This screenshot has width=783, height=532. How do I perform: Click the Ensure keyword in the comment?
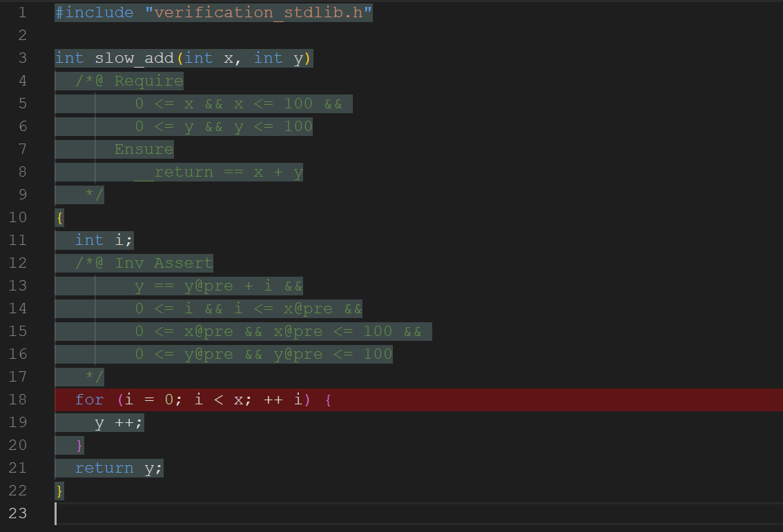tap(144, 149)
